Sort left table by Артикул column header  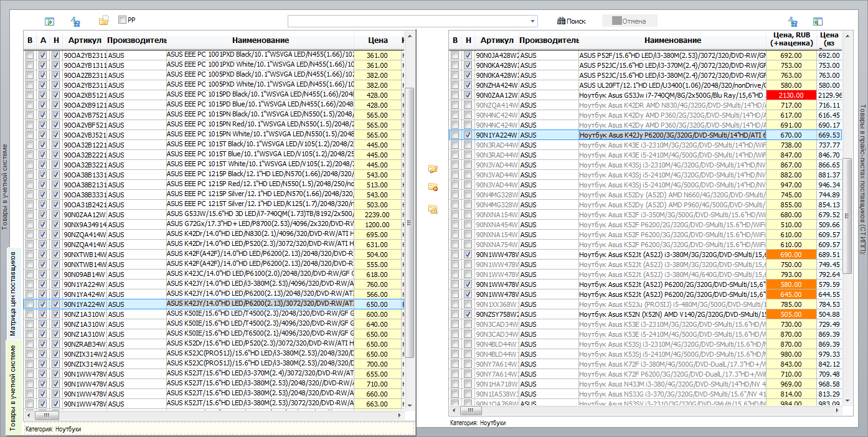(x=85, y=40)
